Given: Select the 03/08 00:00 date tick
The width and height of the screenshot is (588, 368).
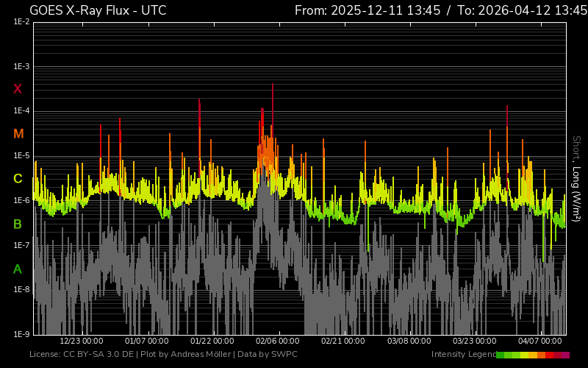Looking at the screenshot, I should click(409, 342).
